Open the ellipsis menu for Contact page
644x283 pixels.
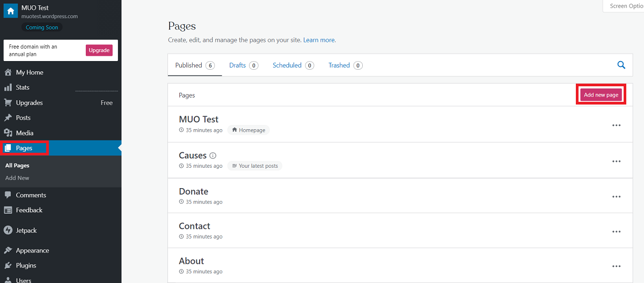[616, 232]
